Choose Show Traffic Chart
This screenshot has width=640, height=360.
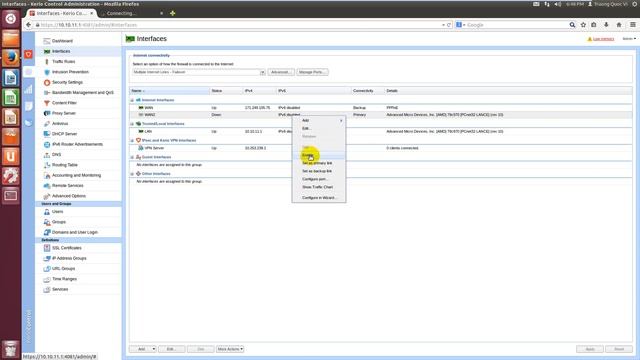coord(319,187)
